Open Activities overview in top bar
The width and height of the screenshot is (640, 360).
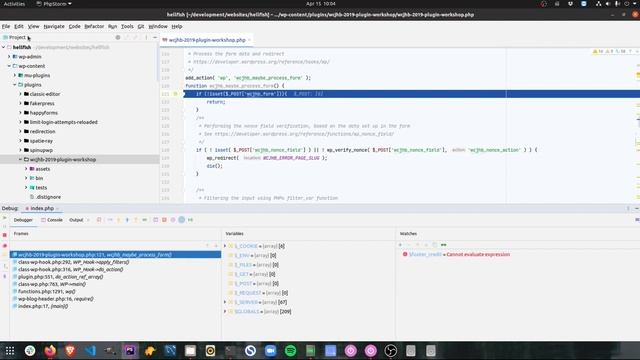[14, 4]
